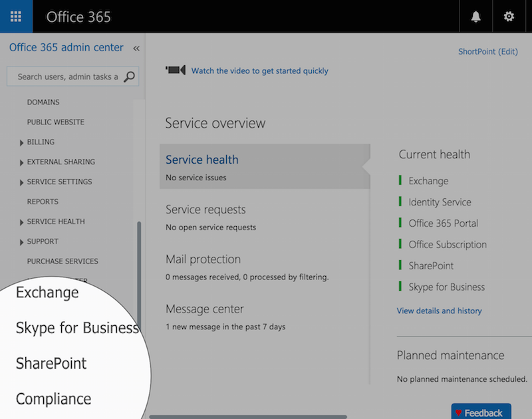Viewport: 532px width, 419px height.
Task: Open the SharePoint admin center
Action: pos(51,363)
